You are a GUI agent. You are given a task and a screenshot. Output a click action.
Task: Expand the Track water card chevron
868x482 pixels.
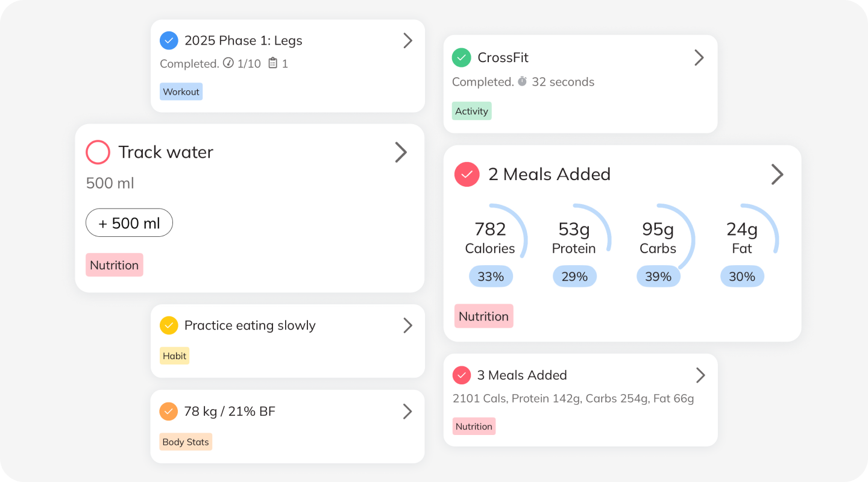[401, 152]
